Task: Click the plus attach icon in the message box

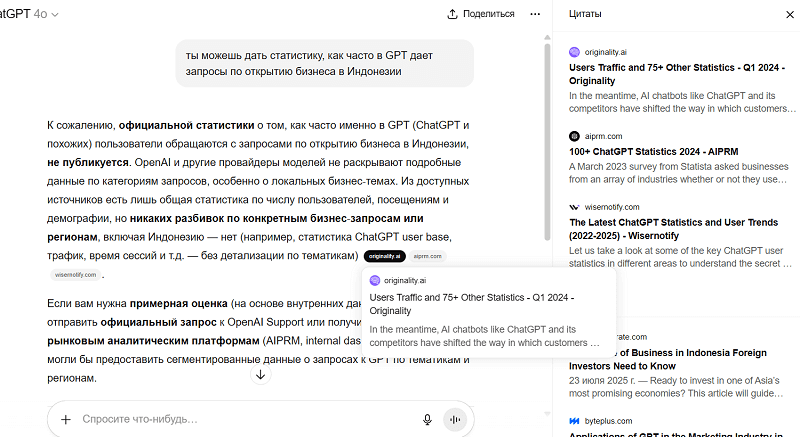Action: [x=66, y=419]
